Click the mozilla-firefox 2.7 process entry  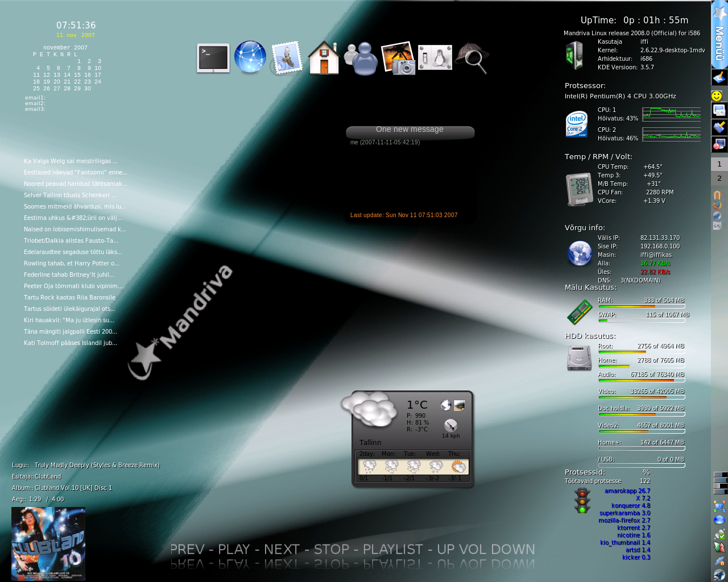[x=624, y=521]
